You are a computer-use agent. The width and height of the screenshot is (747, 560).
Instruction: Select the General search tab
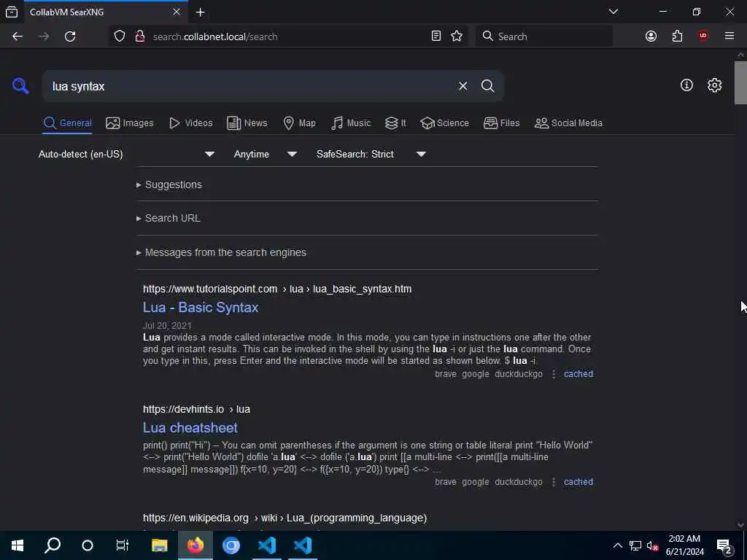tap(67, 122)
